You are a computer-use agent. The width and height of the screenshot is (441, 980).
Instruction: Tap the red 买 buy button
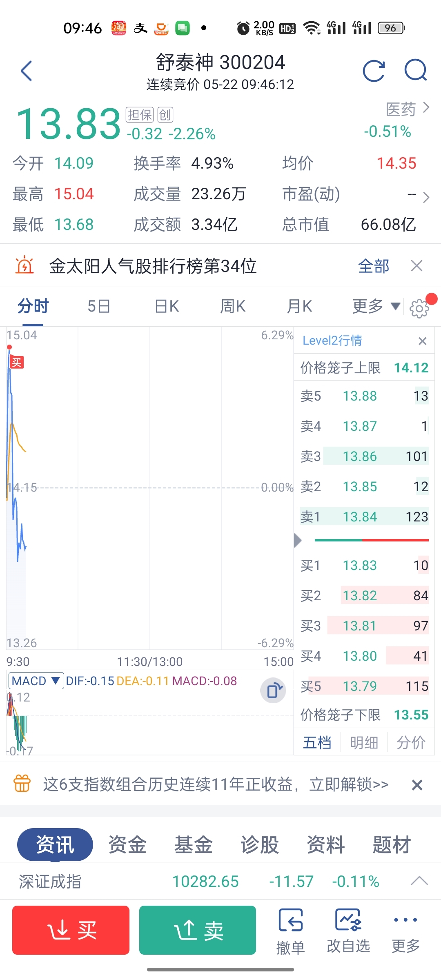point(71,930)
